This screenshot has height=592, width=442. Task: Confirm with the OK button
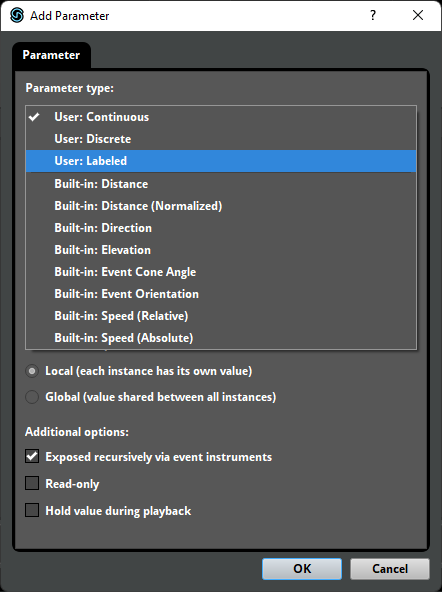302,569
